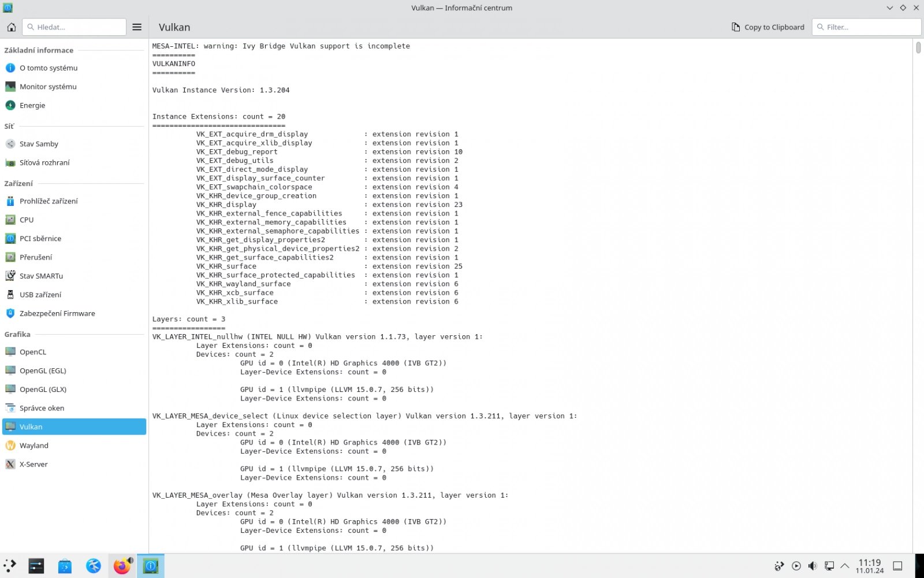Open the media player tray icon

[796, 566]
